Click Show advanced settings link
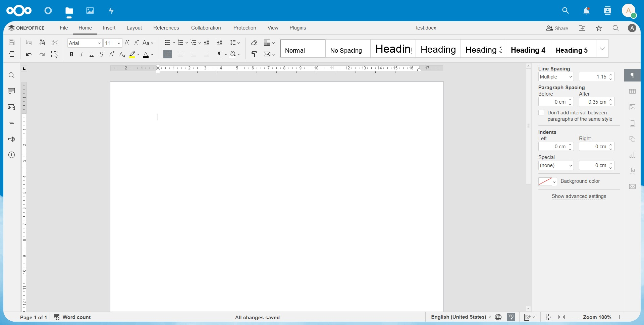The image size is (644, 325). [x=579, y=196]
